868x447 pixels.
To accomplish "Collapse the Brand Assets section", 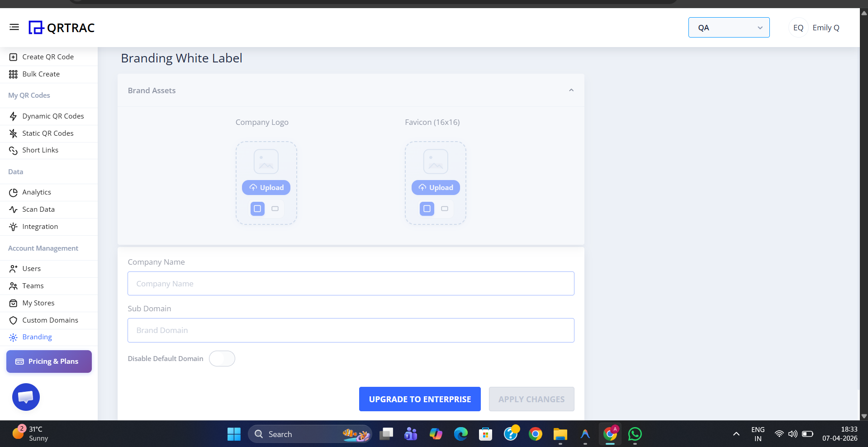I will click(571, 90).
